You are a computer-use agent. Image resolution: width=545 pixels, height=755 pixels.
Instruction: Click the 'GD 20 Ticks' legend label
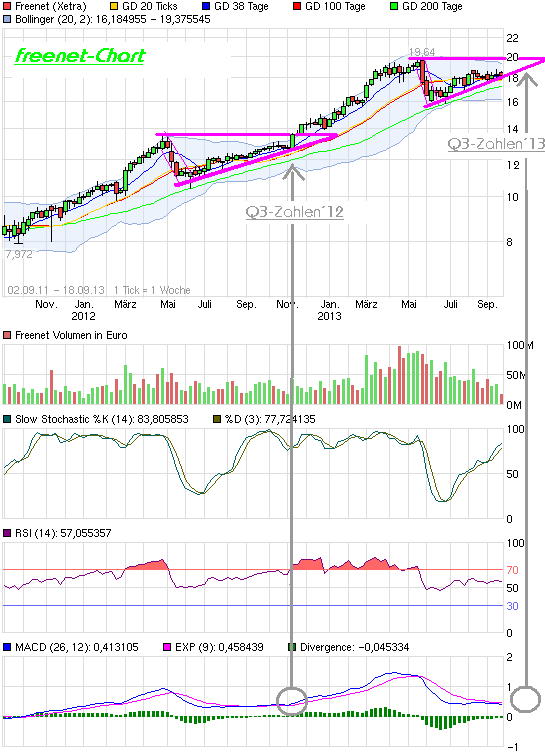tap(150, 7)
